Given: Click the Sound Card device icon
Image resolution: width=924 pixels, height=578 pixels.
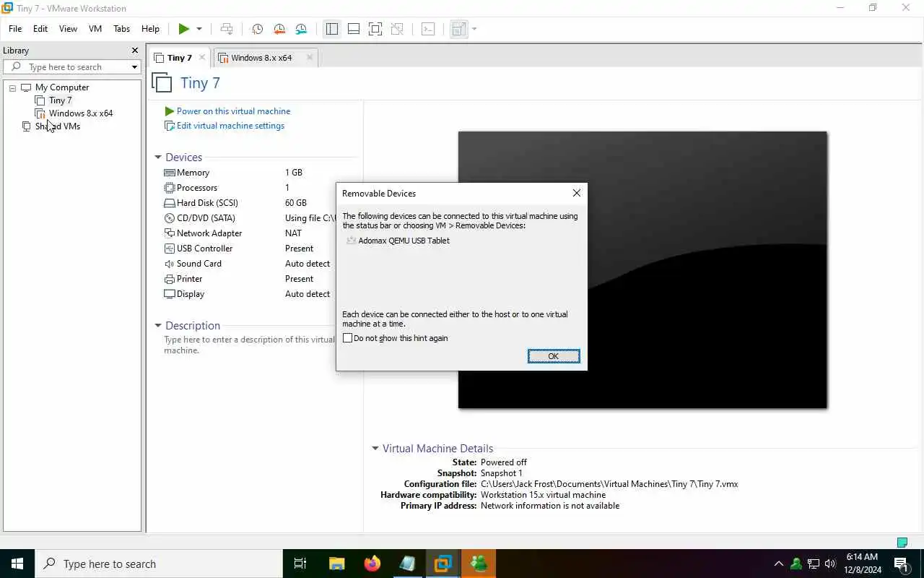Looking at the screenshot, I should click(170, 264).
